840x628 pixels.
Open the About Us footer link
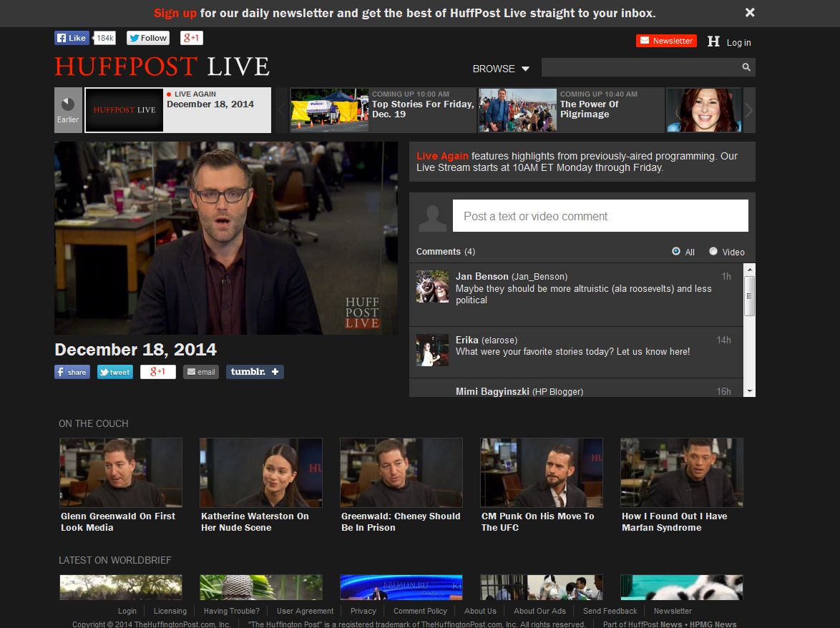coord(480,611)
